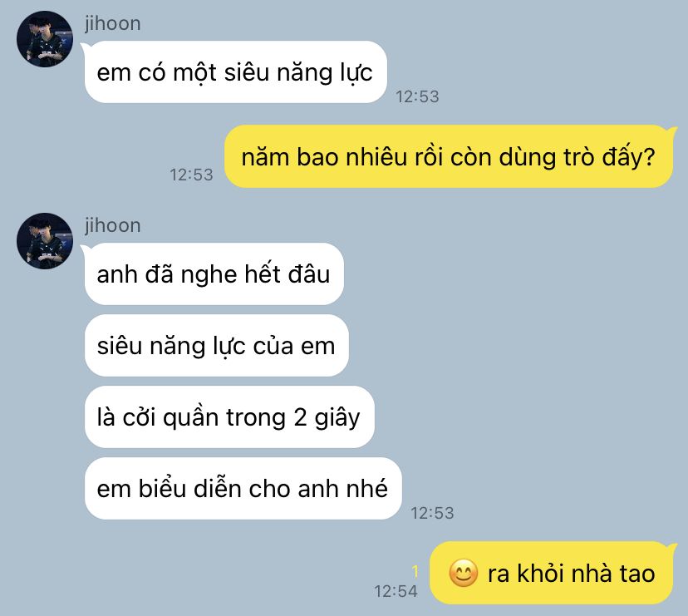Click the word 'giây' in third grouped message
688x616 pixels.
coord(337,417)
